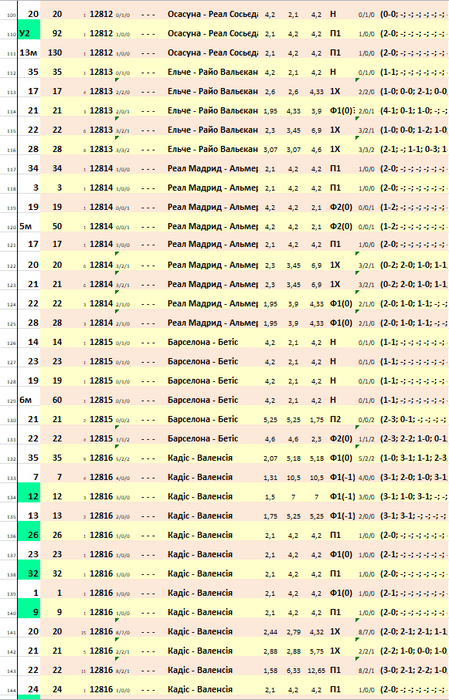Click the 'Ф1(0)' cell in row 139
The width and height of the screenshot is (449, 700).
pos(341,593)
